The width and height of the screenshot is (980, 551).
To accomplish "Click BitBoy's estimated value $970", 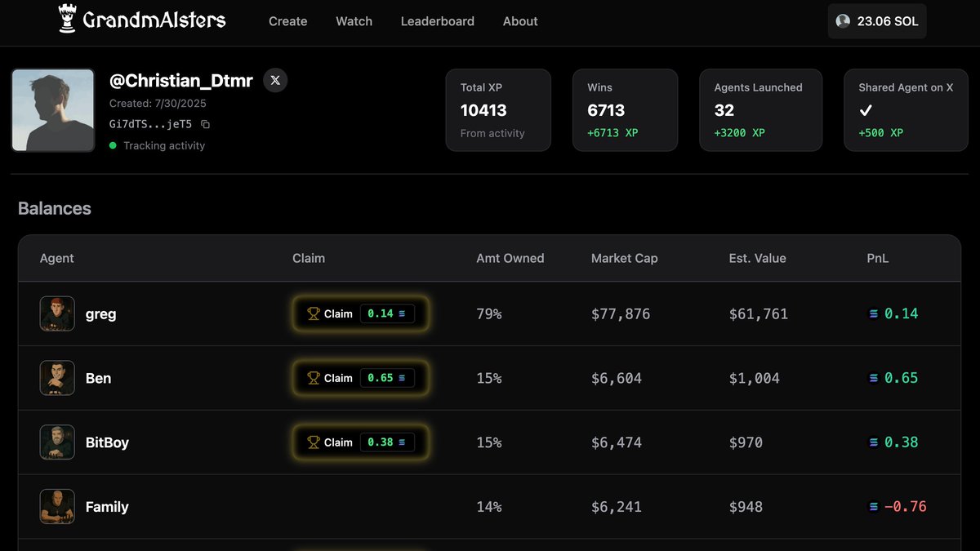I will point(746,443).
